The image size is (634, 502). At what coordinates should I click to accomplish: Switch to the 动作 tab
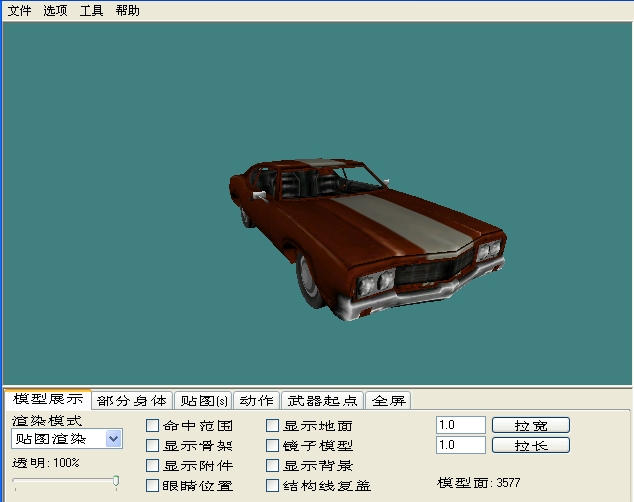[x=256, y=401]
